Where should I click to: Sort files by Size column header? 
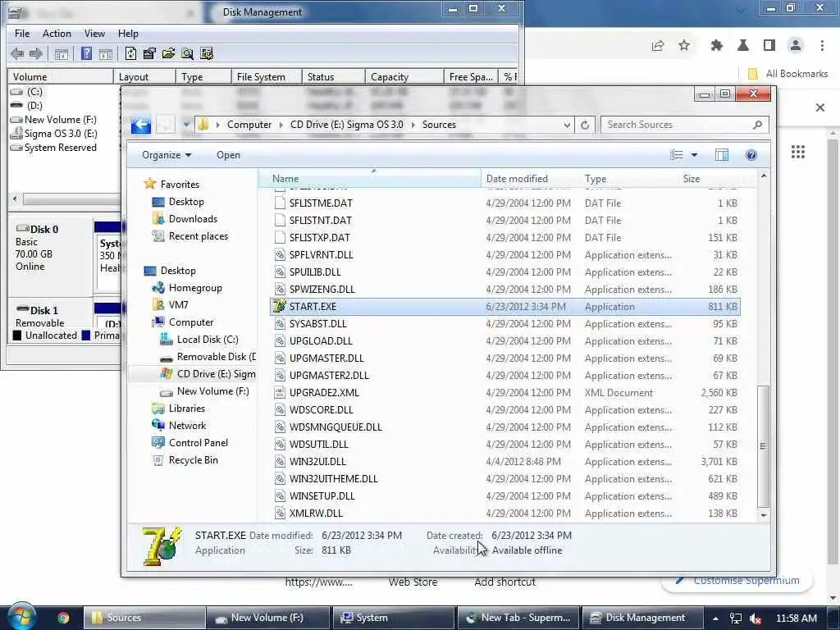click(710, 179)
